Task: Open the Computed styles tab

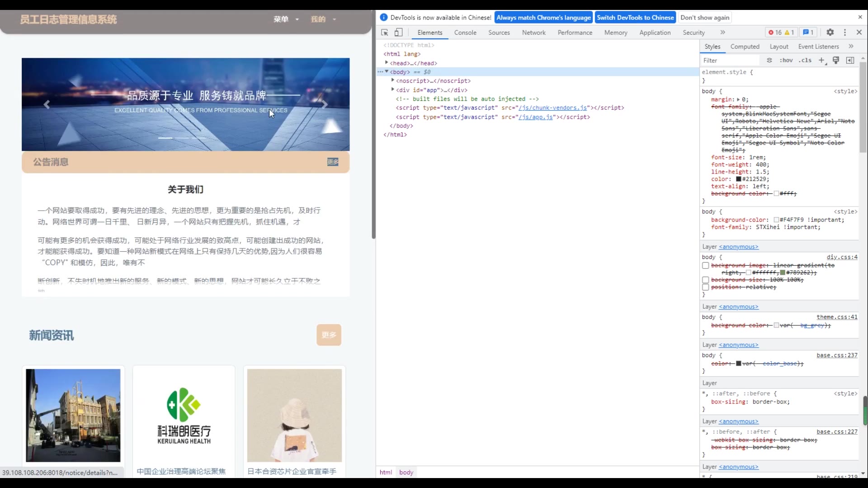Action: (x=745, y=47)
